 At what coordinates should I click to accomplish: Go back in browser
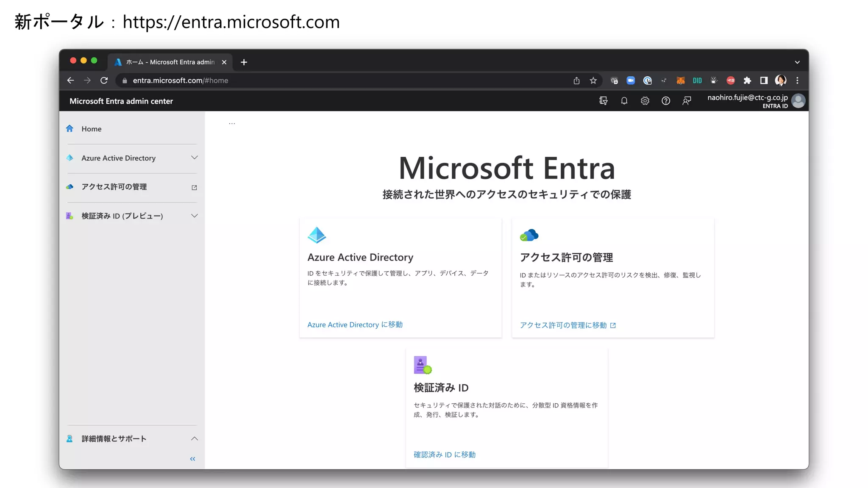(x=70, y=80)
